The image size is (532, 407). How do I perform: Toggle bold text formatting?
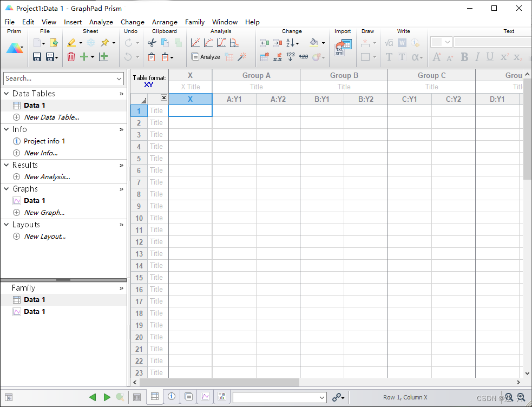click(x=464, y=57)
